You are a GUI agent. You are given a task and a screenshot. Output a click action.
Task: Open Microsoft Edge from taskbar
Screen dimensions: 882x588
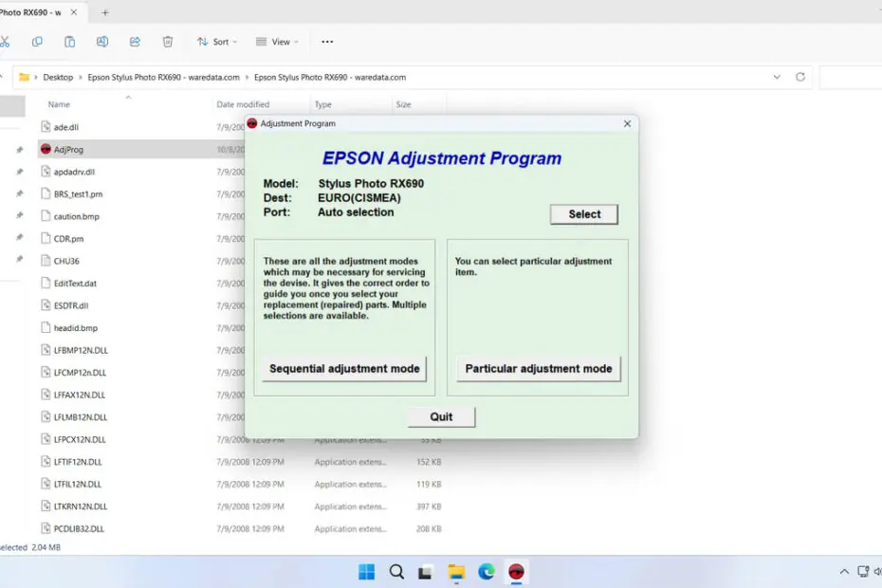[487, 572]
